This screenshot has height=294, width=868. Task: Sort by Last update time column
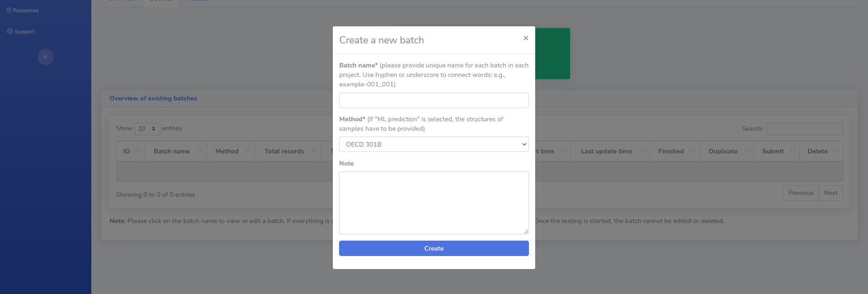coord(610,151)
